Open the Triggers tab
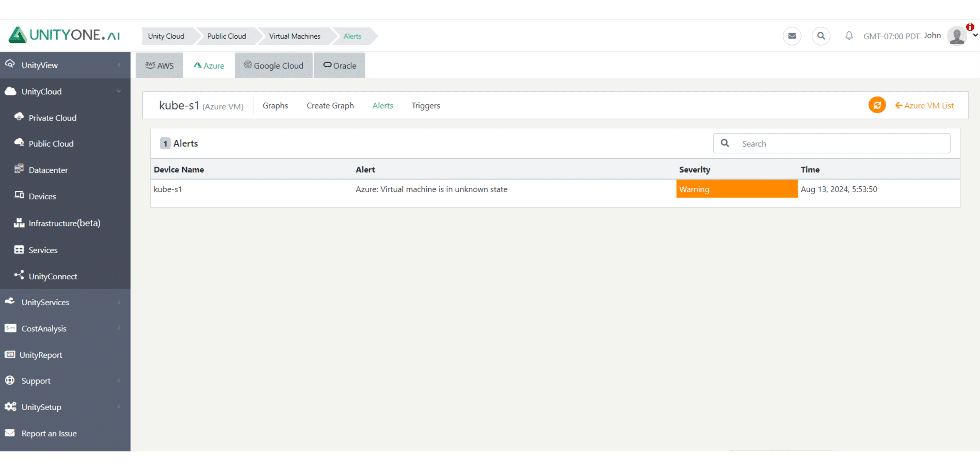Screen dimensions: 980x471 pos(426,106)
